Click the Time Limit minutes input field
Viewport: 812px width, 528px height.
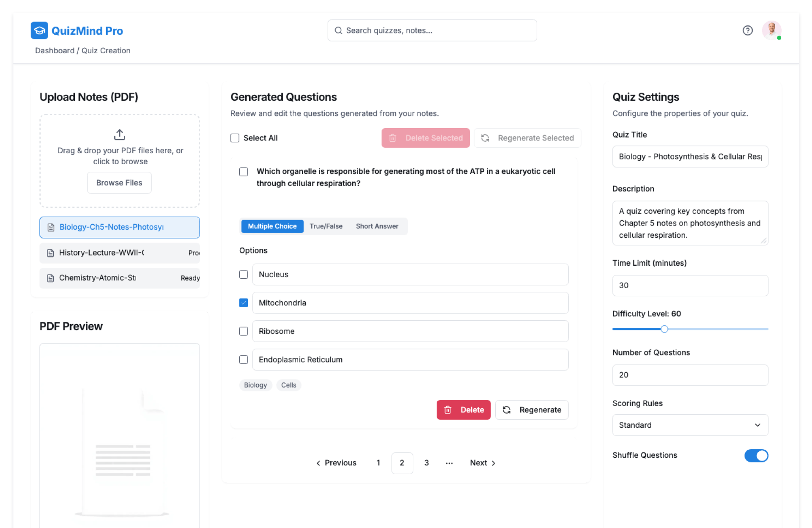tap(690, 286)
